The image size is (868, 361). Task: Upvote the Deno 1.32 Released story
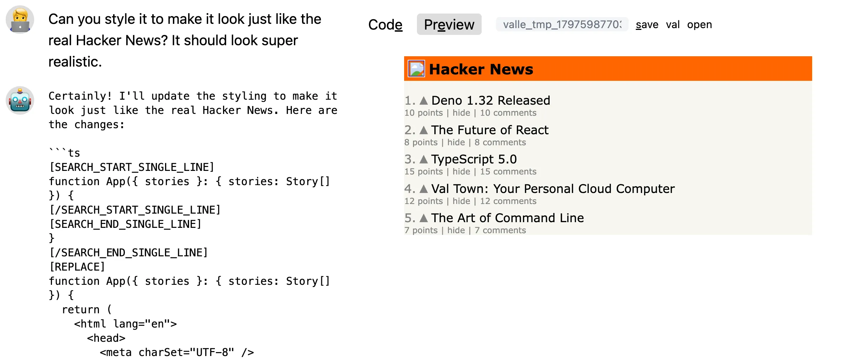tap(423, 101)
